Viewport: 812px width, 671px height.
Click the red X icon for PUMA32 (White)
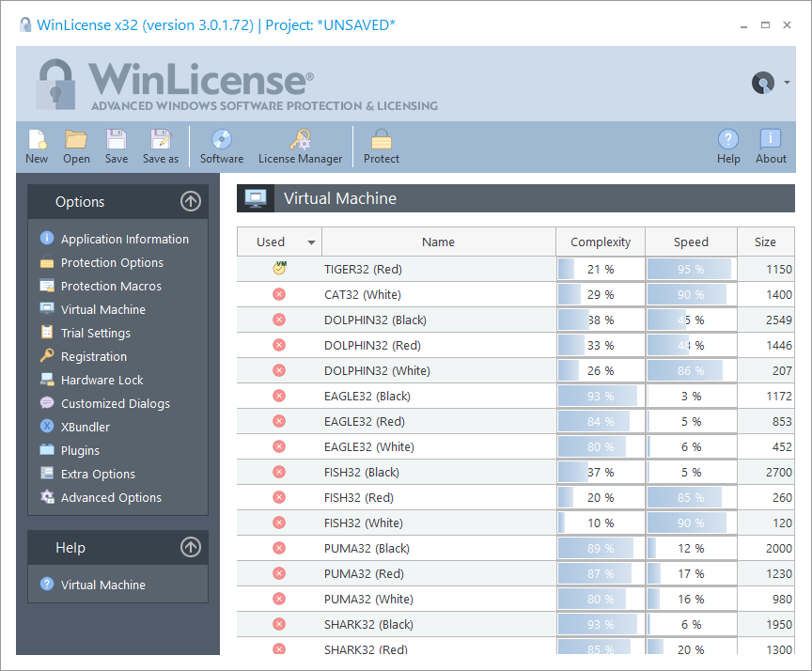(x=279, y=599)
